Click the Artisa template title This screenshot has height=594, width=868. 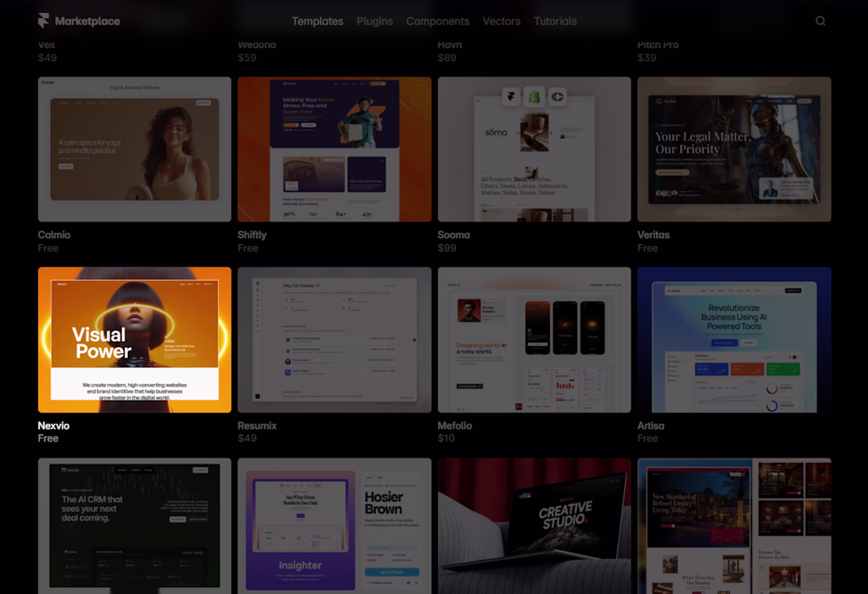click(x=650, y=426)
